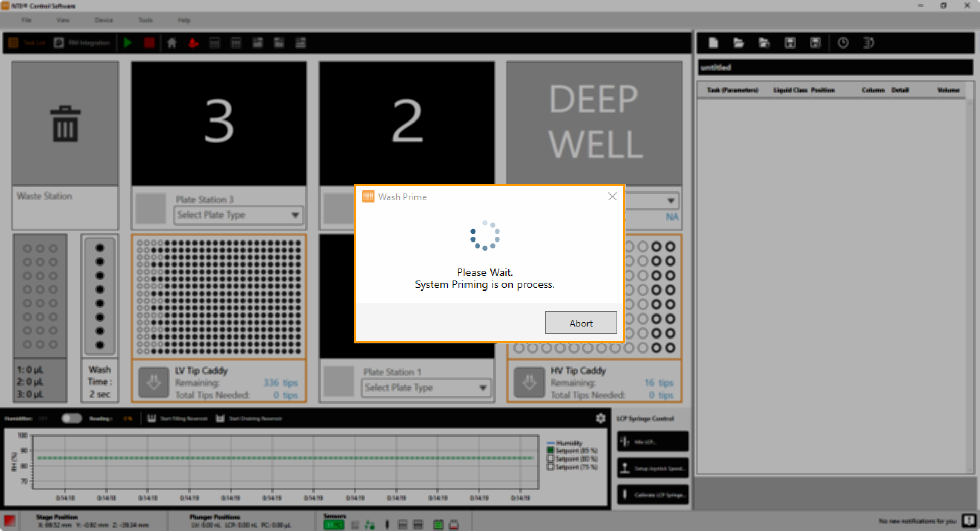The height and width of the screenshot is (531, 980).
Task: Open the Tools menu
Action: [145, 20]
